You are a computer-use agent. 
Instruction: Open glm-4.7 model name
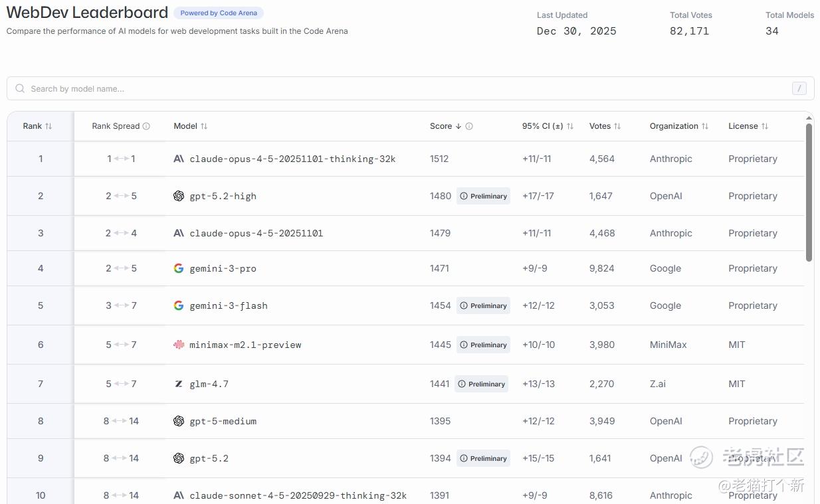(209, 384)
